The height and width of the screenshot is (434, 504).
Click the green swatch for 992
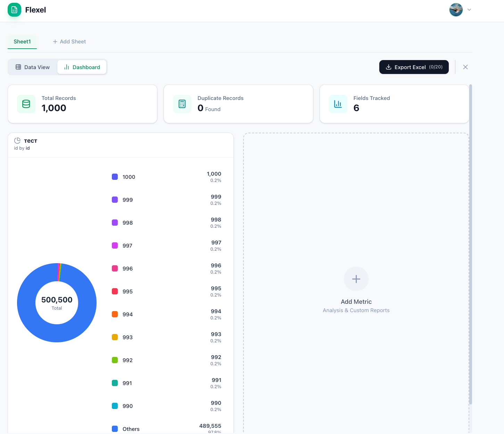point(115,360)
